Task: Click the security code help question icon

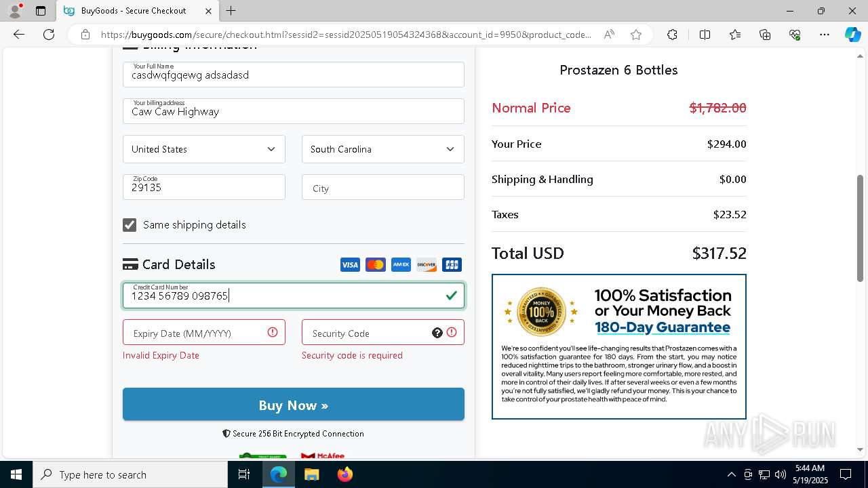Action: [437, 333]
